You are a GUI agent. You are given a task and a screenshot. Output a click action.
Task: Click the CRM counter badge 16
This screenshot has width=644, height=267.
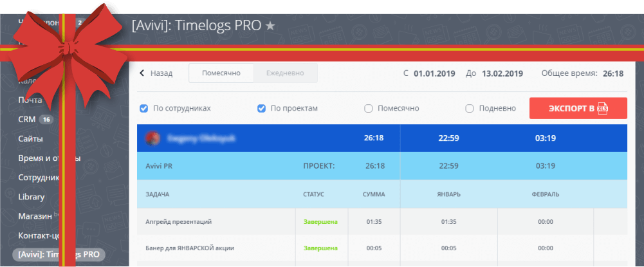(46, 120)
